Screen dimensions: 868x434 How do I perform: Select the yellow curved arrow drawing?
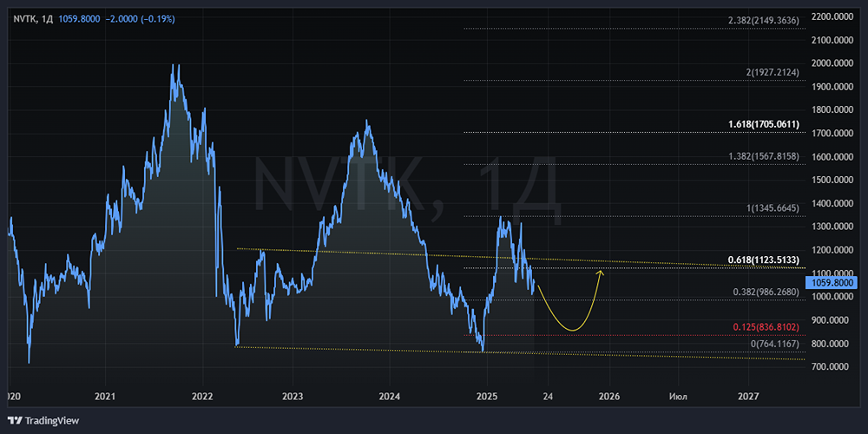click(572, 331)
